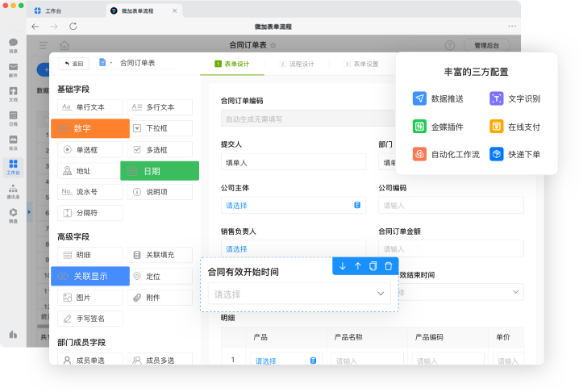Click the home icon in header

[x=65, y=45]
